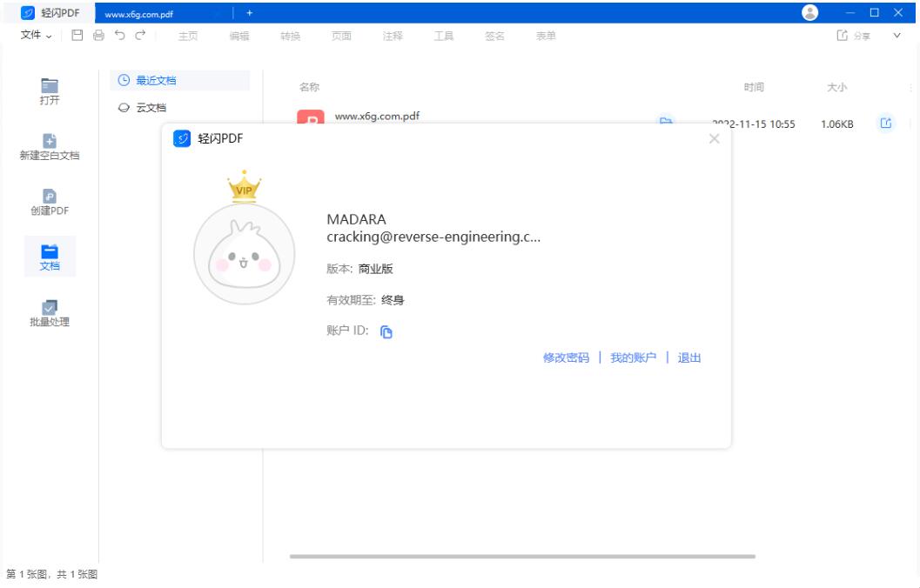Copy the account ID using the copy icon
This screenshot has height=588, width=920.
pyautogui.click(x=386, y=331)
